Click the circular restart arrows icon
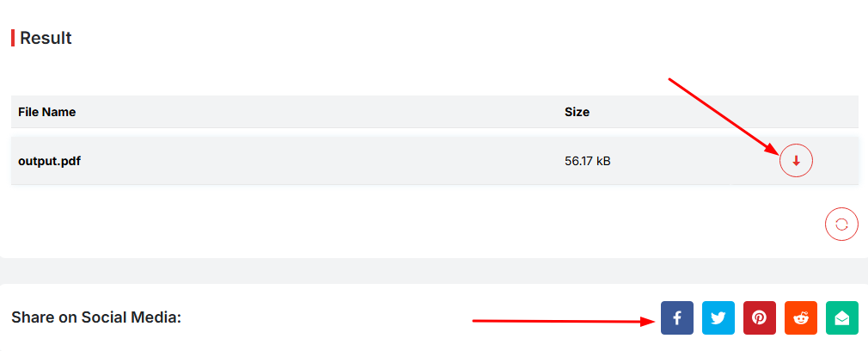 tap(841, 224)
